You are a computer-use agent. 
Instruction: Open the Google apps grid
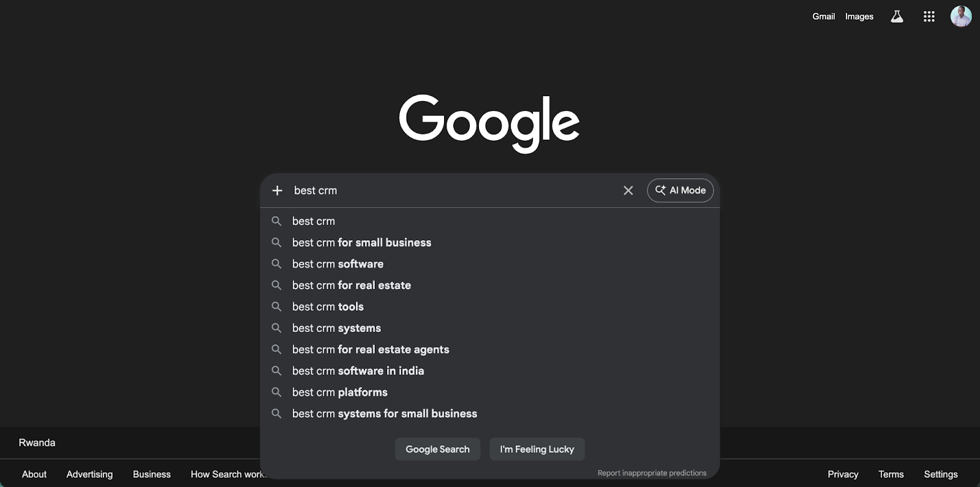click(x=929, y=16)
